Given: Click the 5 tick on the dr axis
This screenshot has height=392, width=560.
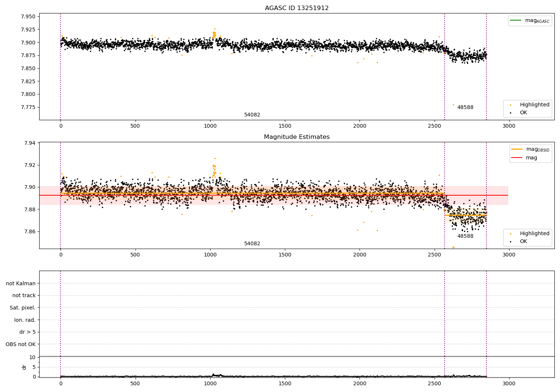Looking at the screenshot, I should (34, 367).
